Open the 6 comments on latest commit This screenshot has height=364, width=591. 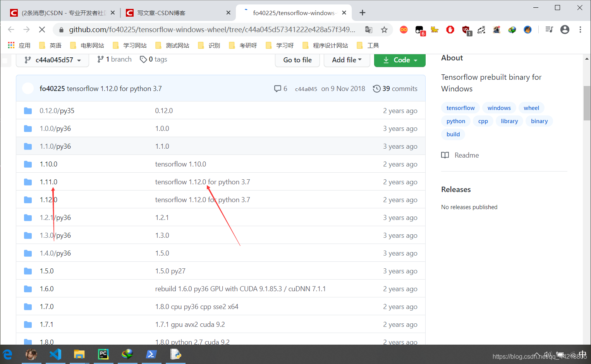click(280, 89)
